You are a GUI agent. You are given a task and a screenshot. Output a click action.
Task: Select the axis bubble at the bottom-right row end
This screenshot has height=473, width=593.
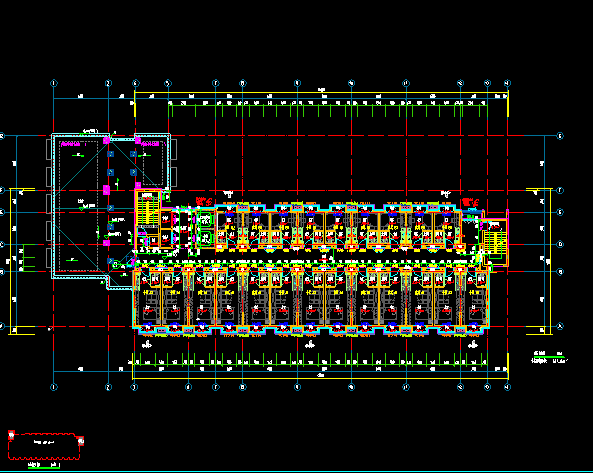[x=560, y=326]
